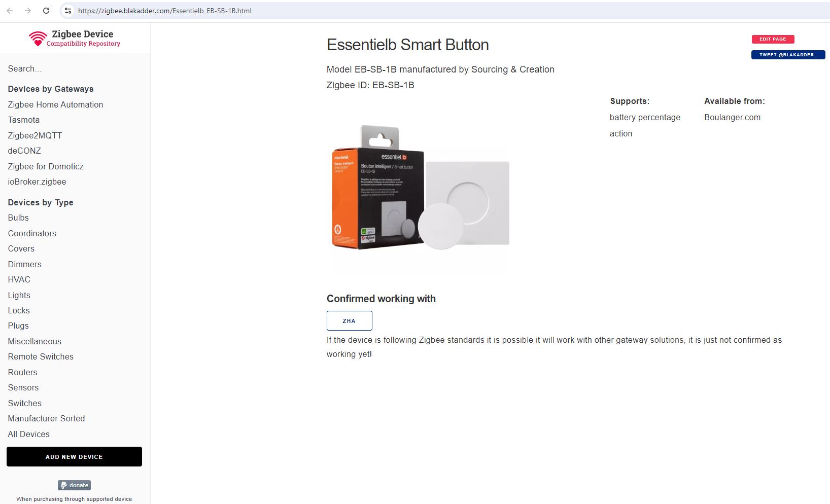Image resolution: width=830 pixels, height=504 pixels.
Task: Browse the Lights device type
Action: (19, 295)
